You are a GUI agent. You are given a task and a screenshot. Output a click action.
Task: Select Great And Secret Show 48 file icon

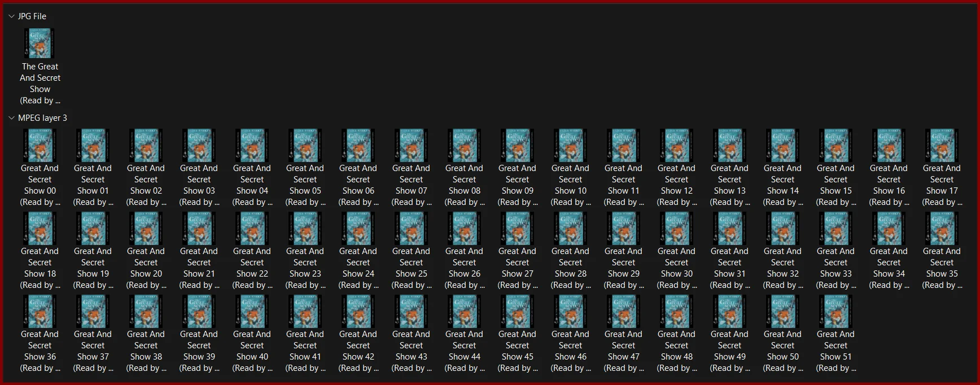click(x=677, y=311)
